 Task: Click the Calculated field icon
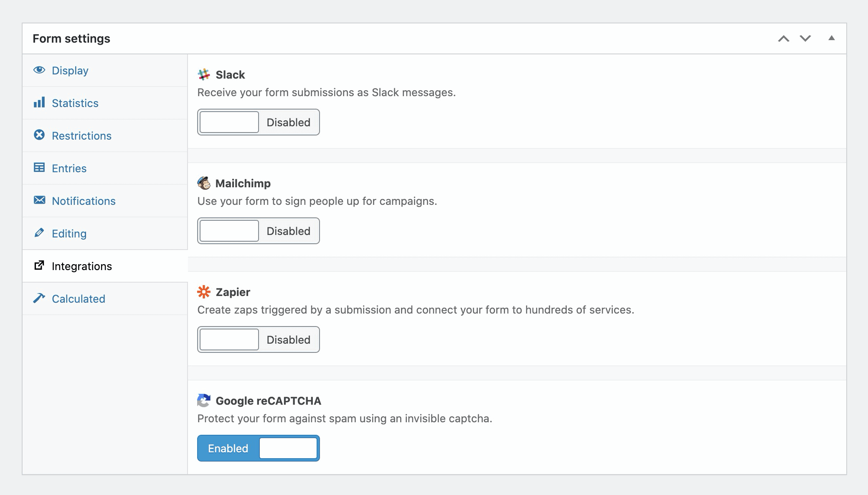[39, 298]
